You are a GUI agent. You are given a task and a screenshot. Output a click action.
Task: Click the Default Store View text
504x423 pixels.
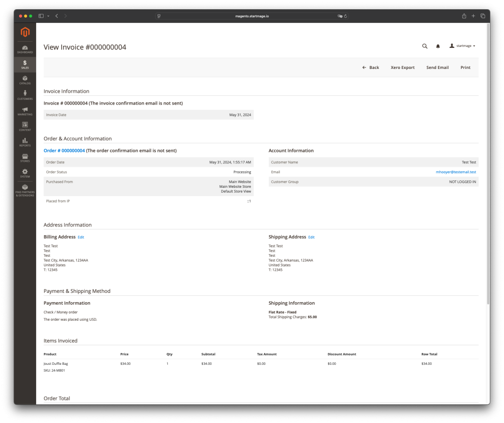236,191
